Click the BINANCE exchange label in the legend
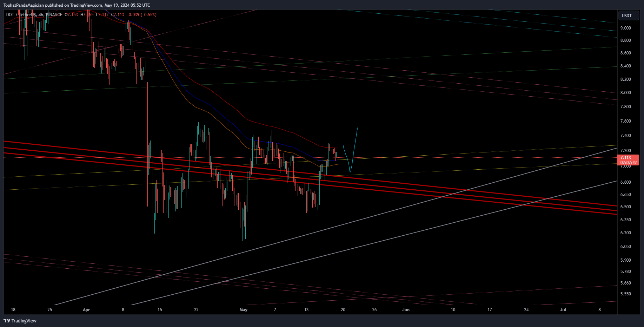This screenshot has height=327, width=644. coord(54,15)
